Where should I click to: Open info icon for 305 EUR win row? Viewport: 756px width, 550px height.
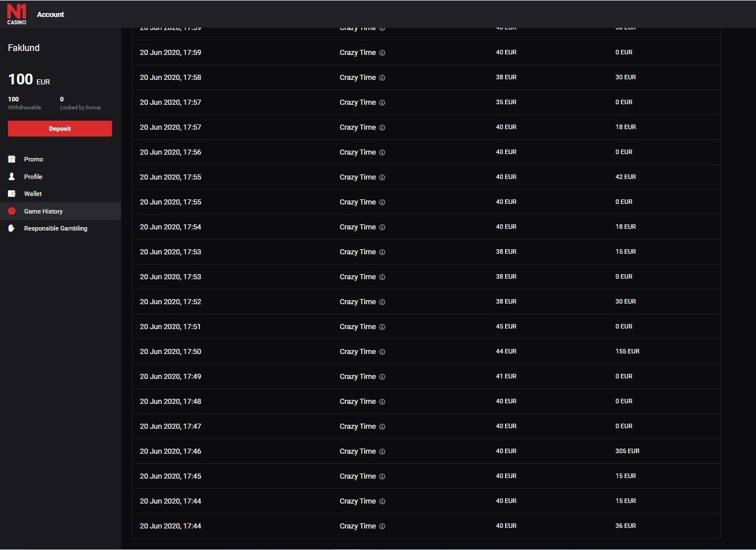382,451
